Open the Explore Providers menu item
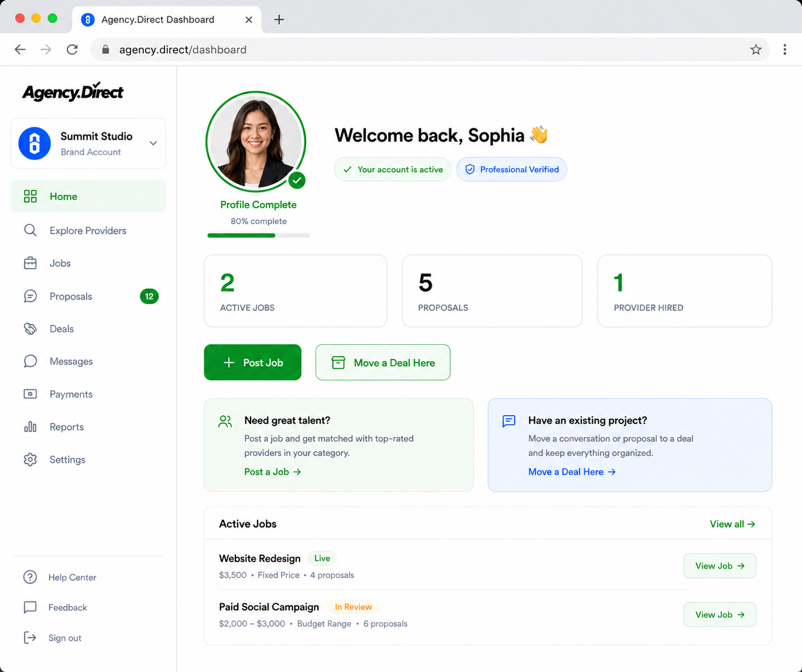The width and height of the screenshot is (802, 672). click(x=88, y=230)
